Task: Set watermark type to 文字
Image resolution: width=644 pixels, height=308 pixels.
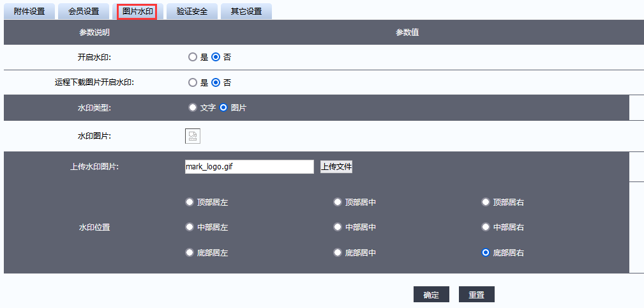Action: [193, 107]
